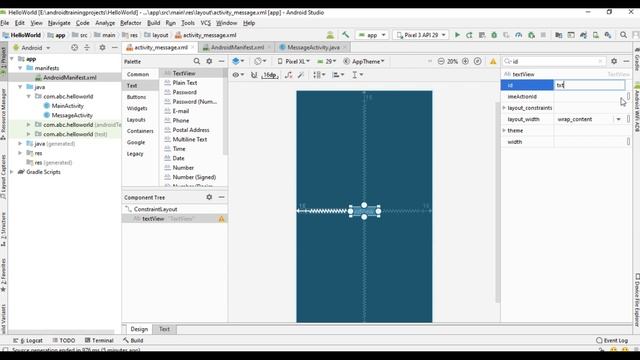This screenshot has width=640, height=360.
Task: Click the palette search icon
Action: (197, 61)
